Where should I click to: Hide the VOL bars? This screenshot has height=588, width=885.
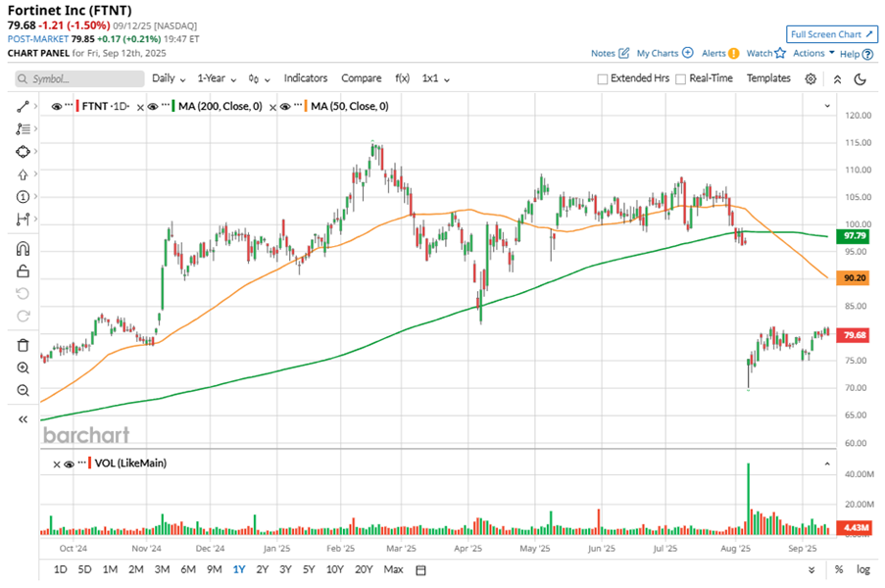click(69, 464)
